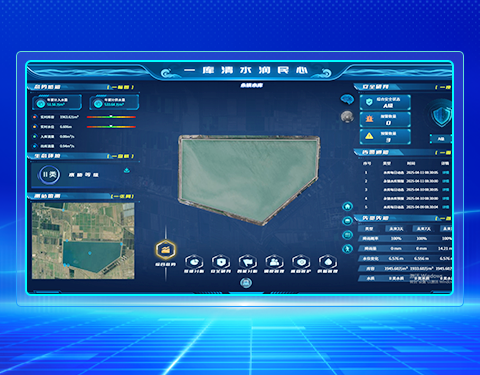Click the cyan detail link in alert row 3
The width and height of the screenshot is (480, 375).
[446, 189]
